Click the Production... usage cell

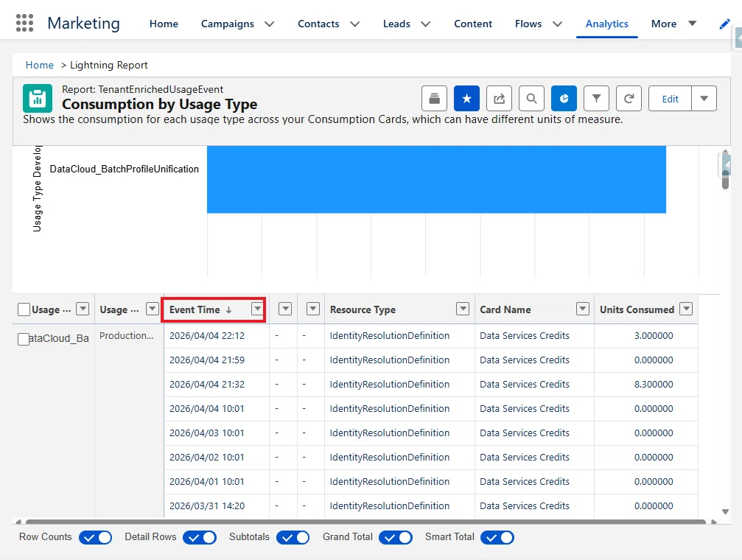point(126,335)
